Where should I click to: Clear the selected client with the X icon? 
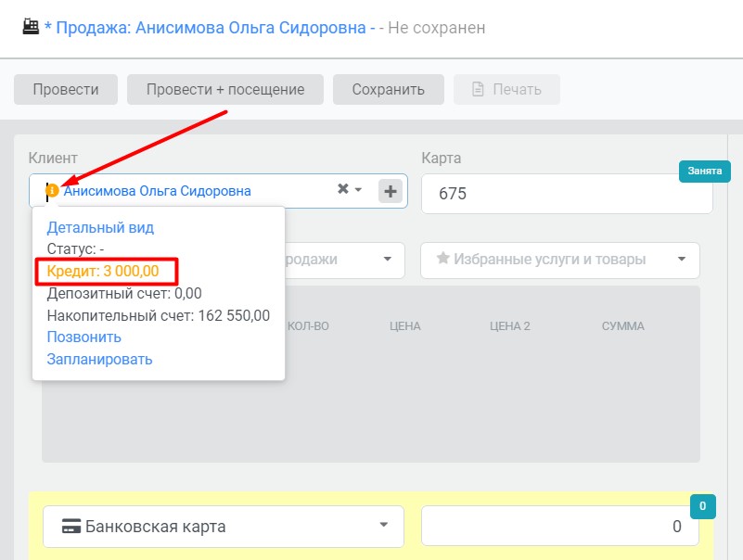click(343, 189)
